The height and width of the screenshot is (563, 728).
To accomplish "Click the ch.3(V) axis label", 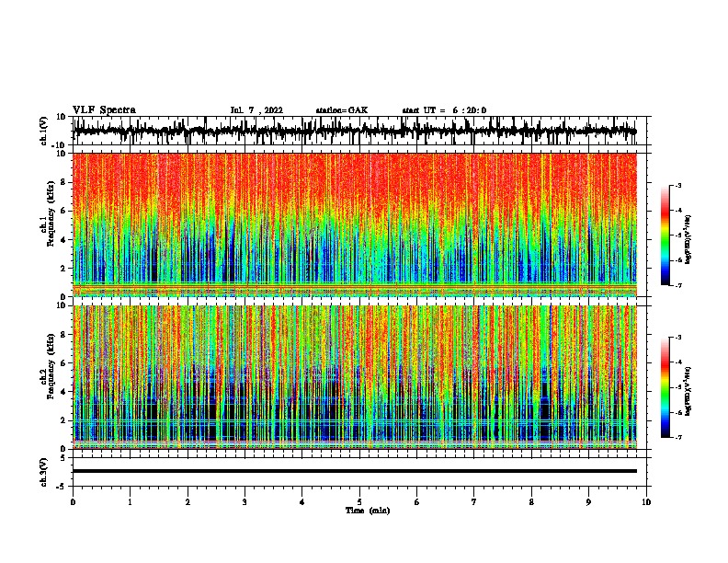I will tap(44, 473).
